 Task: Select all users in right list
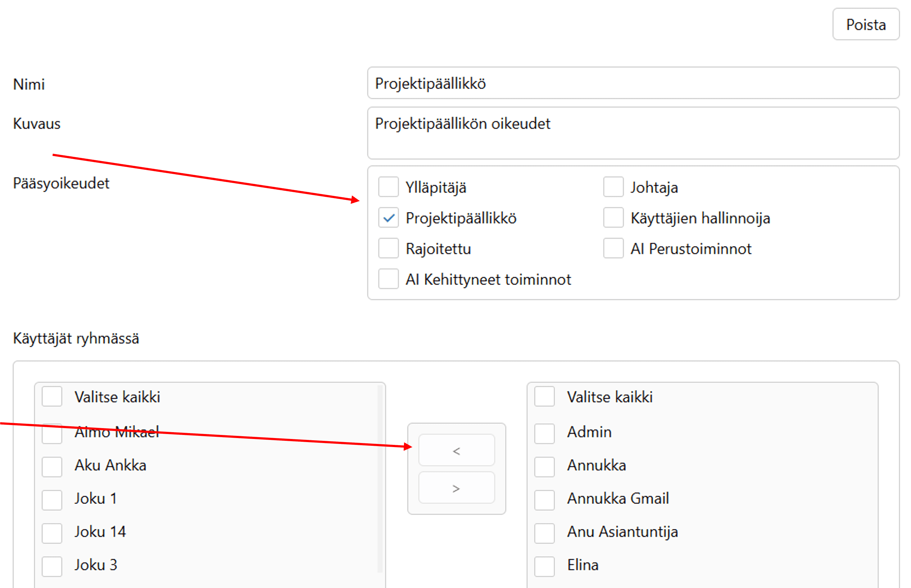pos(544,396)
